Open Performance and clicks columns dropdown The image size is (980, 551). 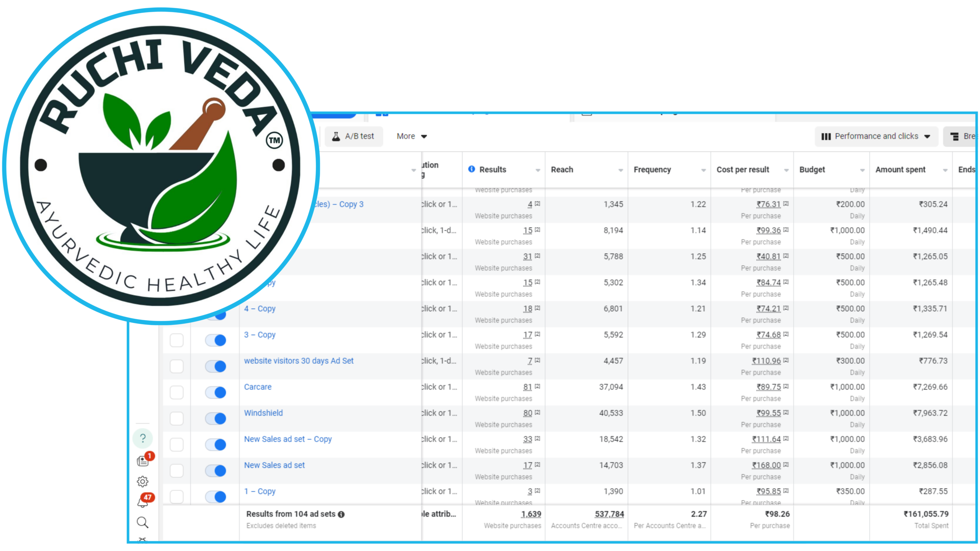point(876,136)
